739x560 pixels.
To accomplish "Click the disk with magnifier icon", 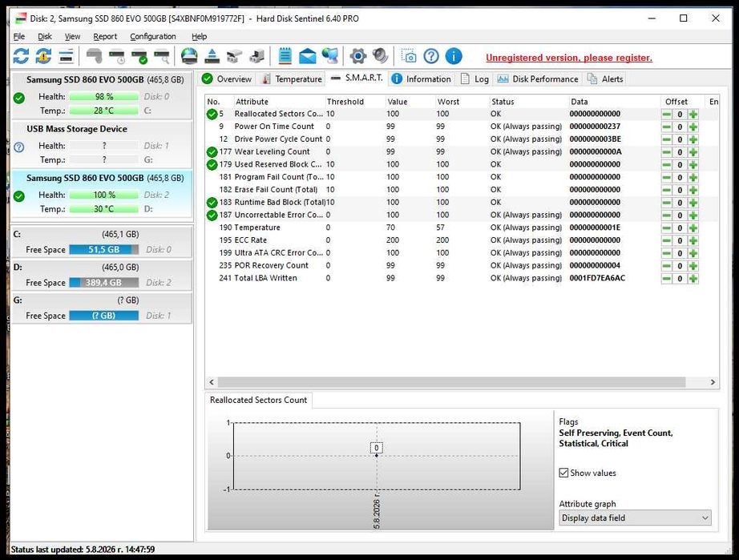I will [162, 57].
